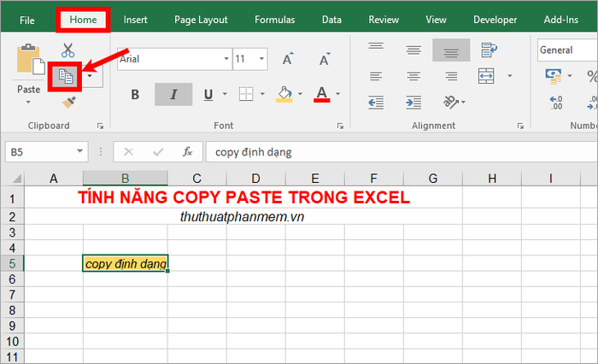Confirm formula bar entry checkmark

coord(158,152)
